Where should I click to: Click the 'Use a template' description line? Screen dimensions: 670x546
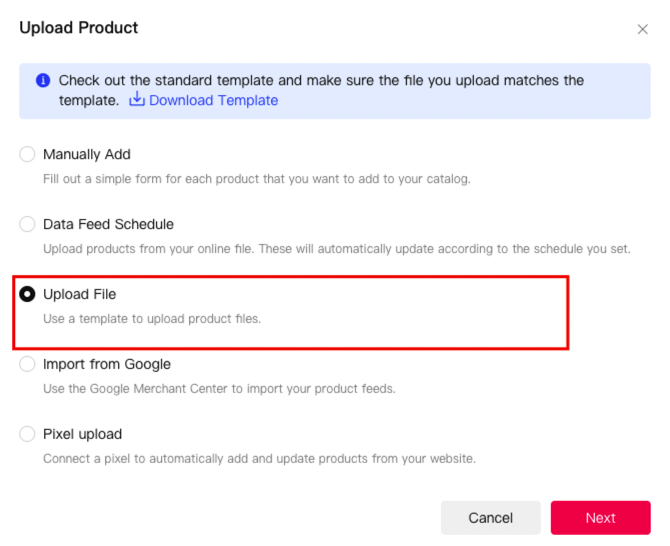point(152,318)
